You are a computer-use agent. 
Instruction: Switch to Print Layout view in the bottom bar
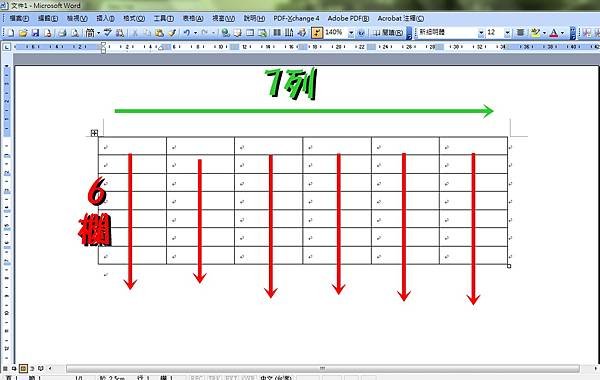pyautogui.click(x=23, y=369)
